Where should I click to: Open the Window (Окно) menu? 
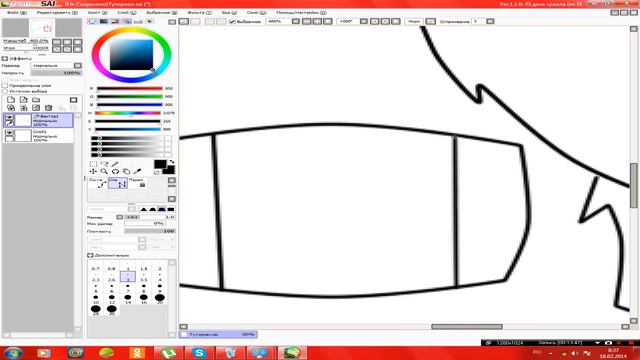point(256,13)
